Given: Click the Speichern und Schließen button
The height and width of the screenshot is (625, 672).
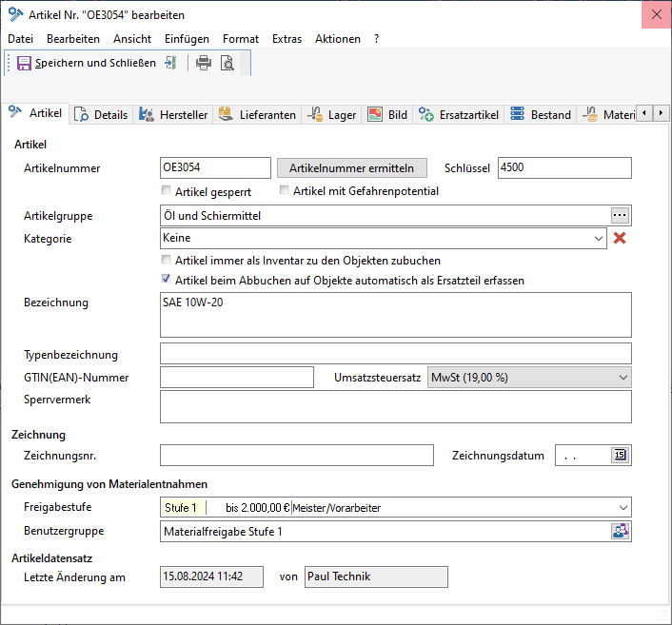Looking at the screenshot, I should tap(87, 63).
